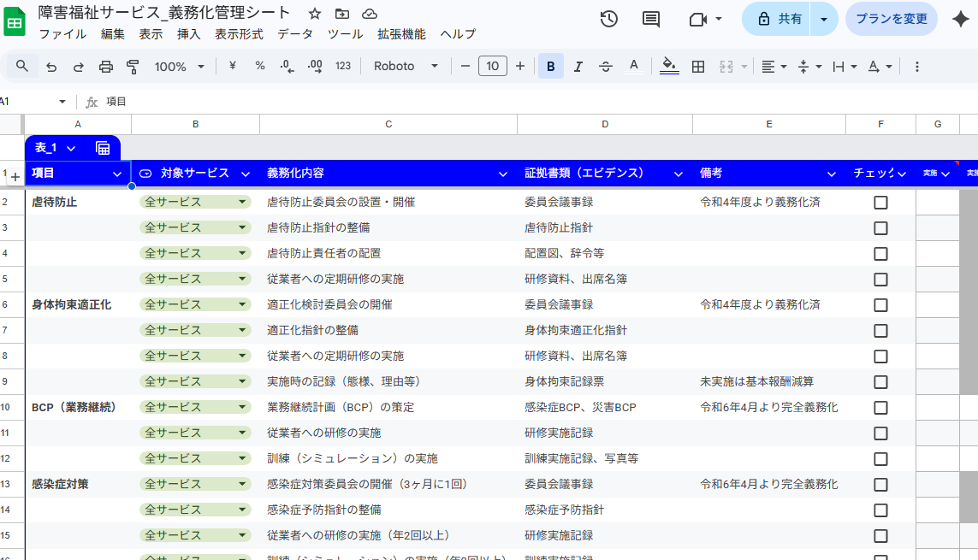Check the box for 虐待防止委員会の設置・開催 row
The width and height of the screenshot is (978, 560).
point(880,203)
